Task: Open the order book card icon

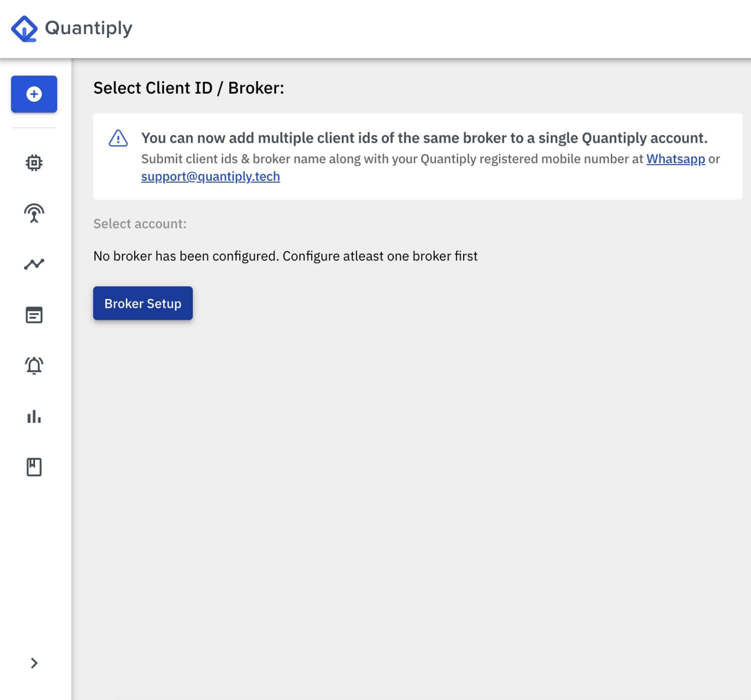Action: point(34,315)
